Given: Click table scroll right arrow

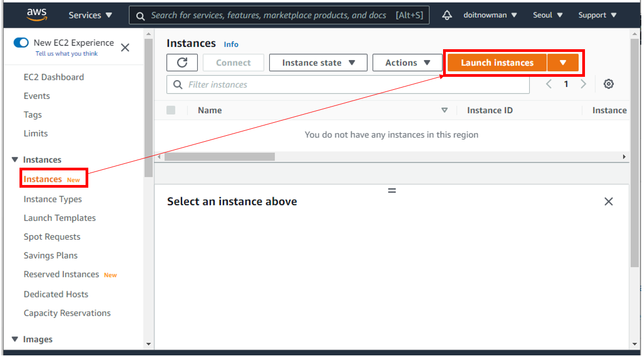Looking at the screenshot, I should click(624, 157).
